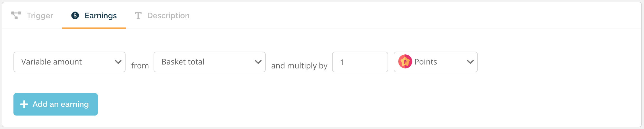Click the chevron arrow beside Variable amount

click(x=118, y=62)
